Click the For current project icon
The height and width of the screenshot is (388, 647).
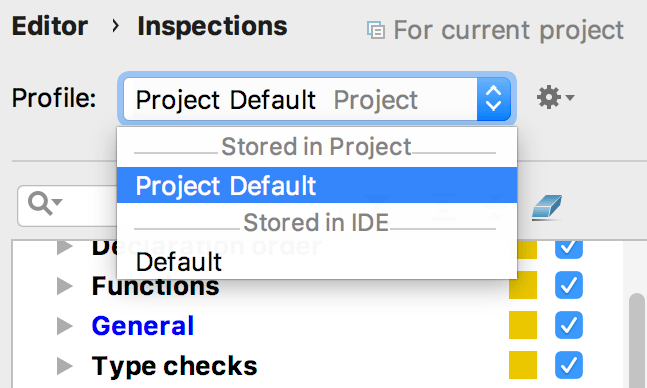pyautogui.click(x=376, y=31)
